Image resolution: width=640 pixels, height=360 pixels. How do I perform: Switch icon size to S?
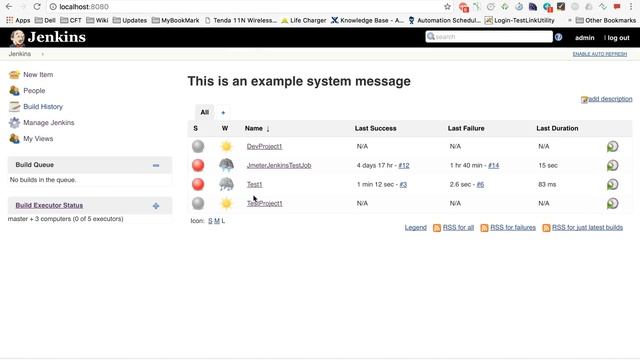[x=210, y=221]
